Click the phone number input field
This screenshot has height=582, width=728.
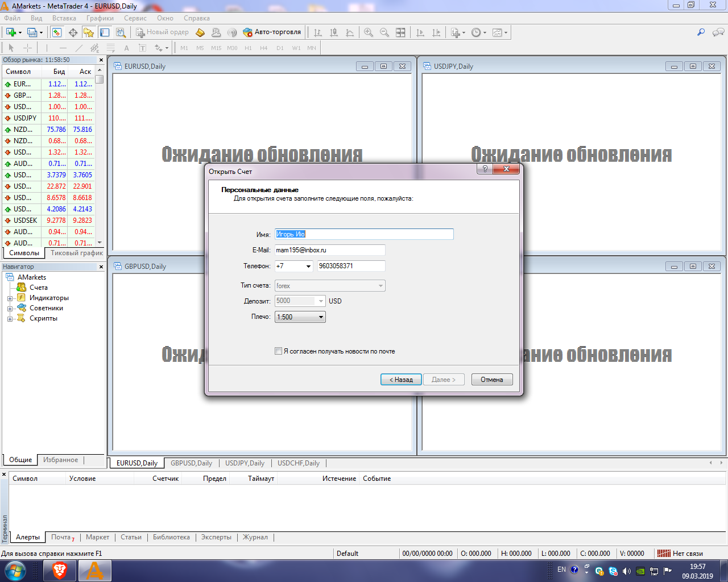point(351,266)
